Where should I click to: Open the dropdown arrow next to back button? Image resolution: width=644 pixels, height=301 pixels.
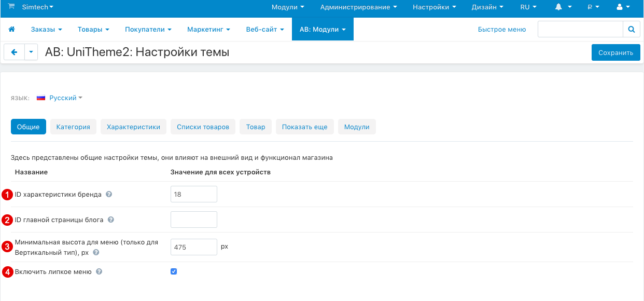tap(31, 52)
